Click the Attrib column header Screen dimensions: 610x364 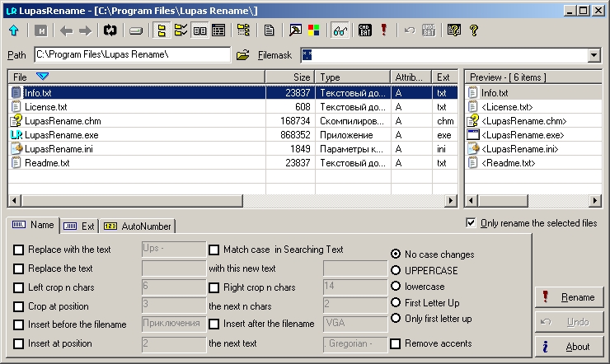pyautogui.click(x=411, y=77)
